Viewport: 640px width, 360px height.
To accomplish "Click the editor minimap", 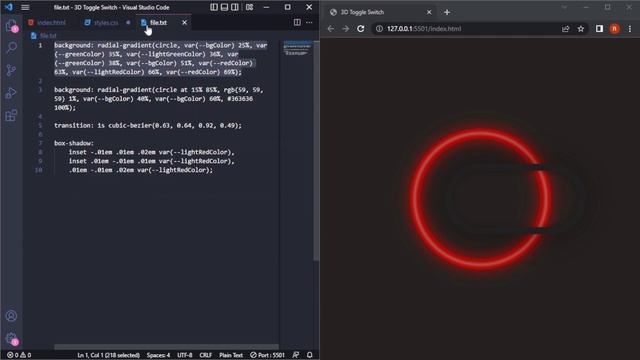I will click(x=297, y=48).
